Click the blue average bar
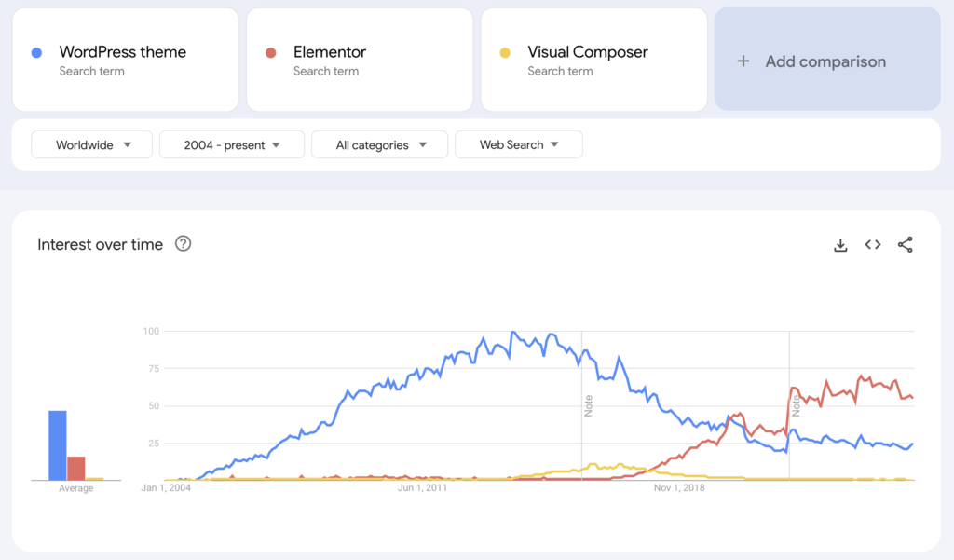 pyautogui.click(x=58, y=445)
